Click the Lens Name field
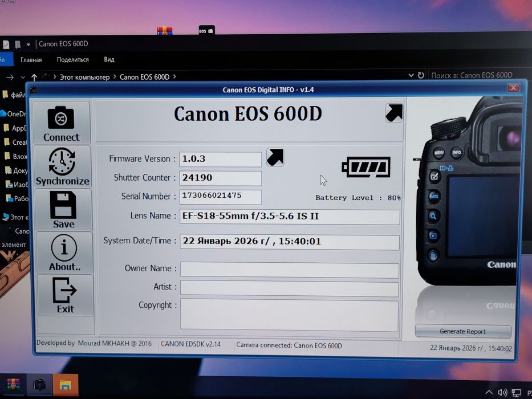This screenshot has height=399, width=532. [290, 217]
